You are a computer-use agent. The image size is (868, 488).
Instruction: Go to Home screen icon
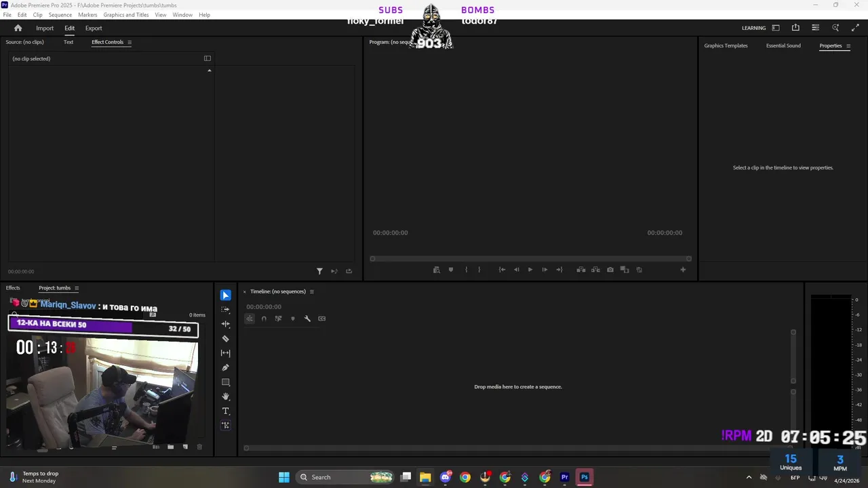coord(18,28)
